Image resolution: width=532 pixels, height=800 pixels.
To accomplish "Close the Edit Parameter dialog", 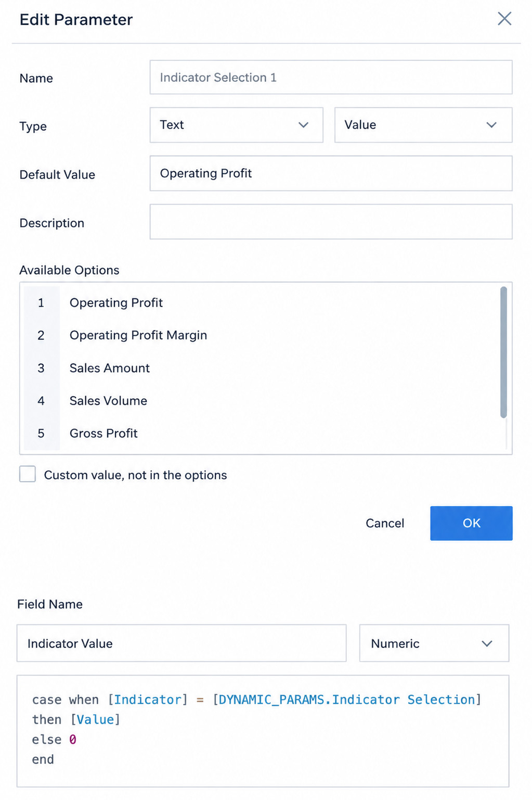I will (x=504, y=19).
